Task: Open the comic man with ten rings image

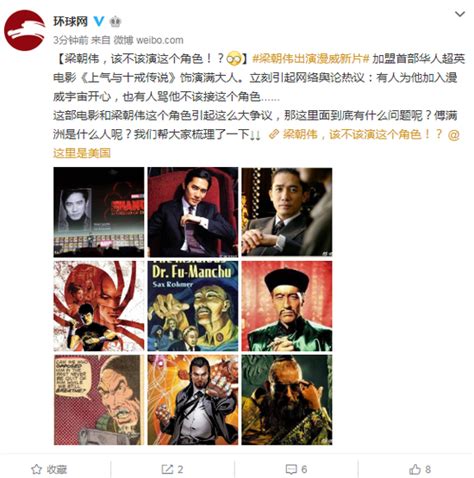Action: (193, 400)
